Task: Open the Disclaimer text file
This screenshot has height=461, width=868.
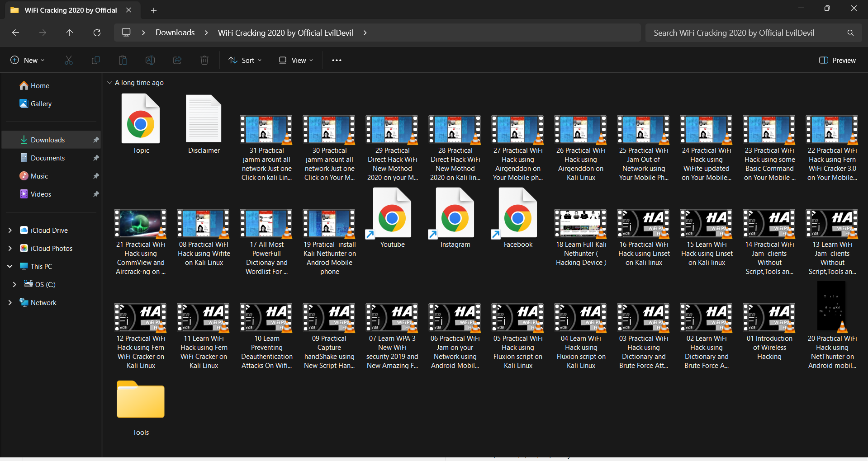Action: 204,124
